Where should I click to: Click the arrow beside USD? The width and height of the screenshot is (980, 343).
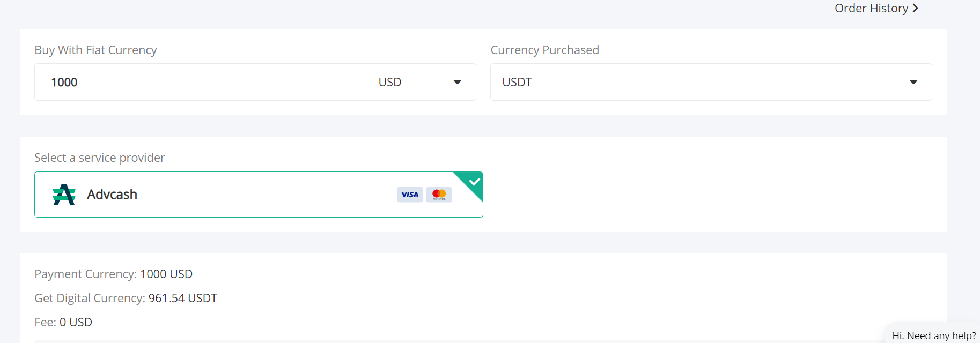(458, 82)
